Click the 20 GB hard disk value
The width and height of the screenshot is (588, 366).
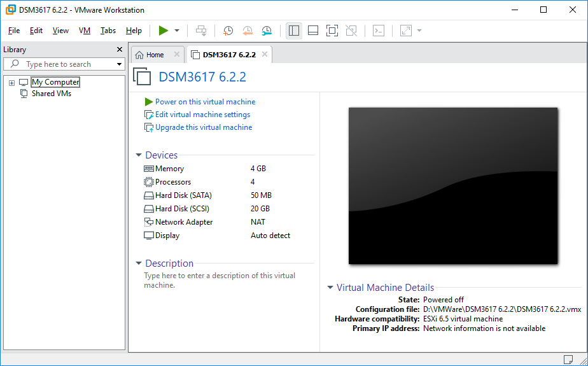[260, 209]
